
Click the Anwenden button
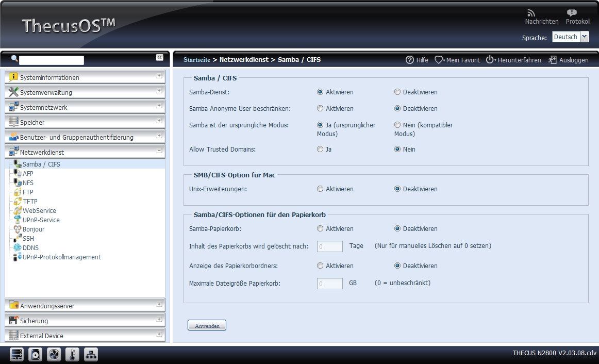pos(207,326)
